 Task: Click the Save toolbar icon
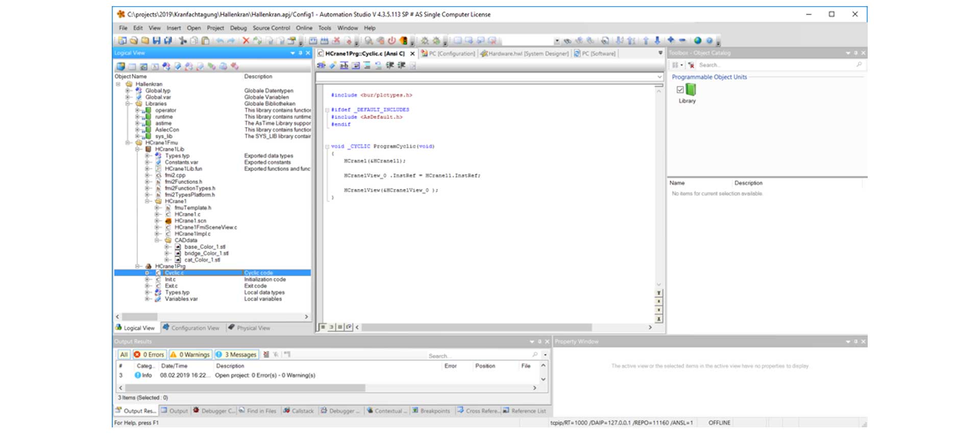pos(156,40)
